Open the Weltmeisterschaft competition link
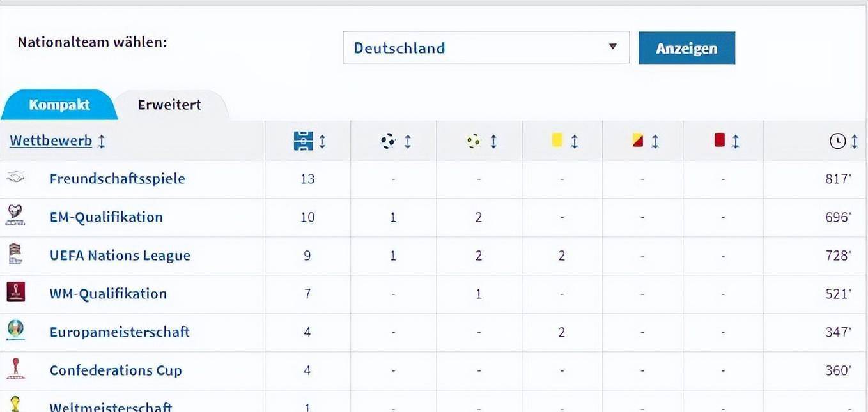The width and height of the screenshot is (868, 412). pos(111,406)
